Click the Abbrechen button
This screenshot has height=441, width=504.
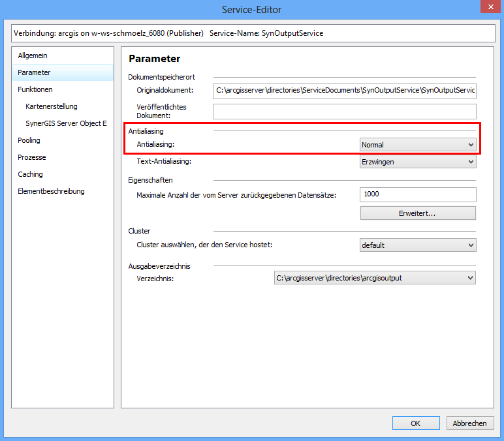[x=470, y=423]
